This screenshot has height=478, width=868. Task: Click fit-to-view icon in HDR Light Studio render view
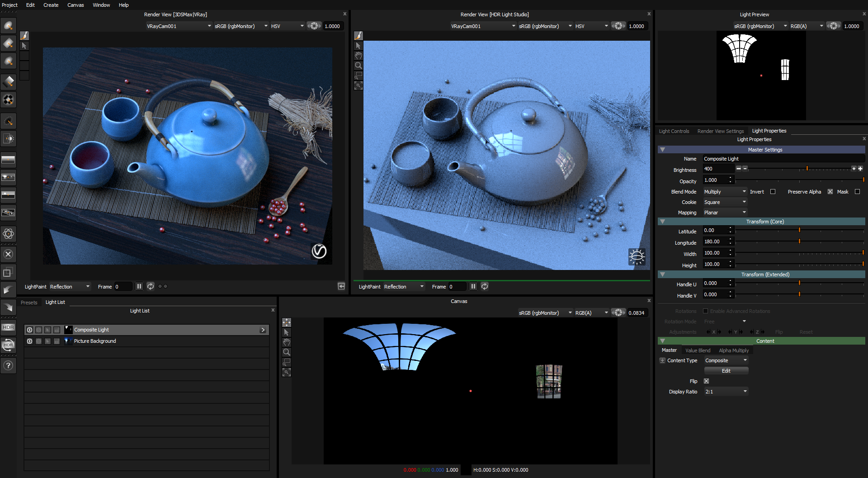click(359, 85)
